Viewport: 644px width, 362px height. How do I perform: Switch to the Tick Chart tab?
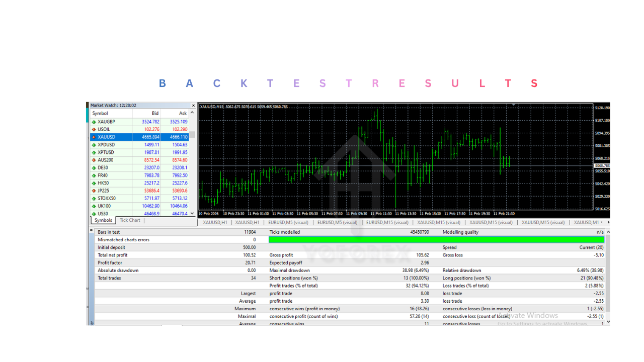(129, 220)
